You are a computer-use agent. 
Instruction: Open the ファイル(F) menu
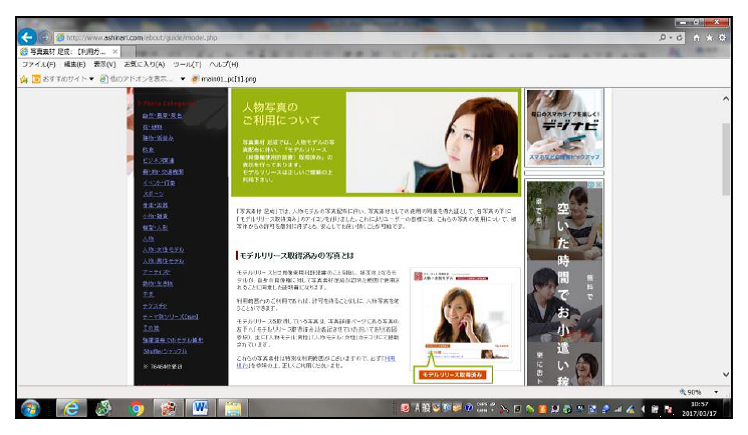pos(39,64)
